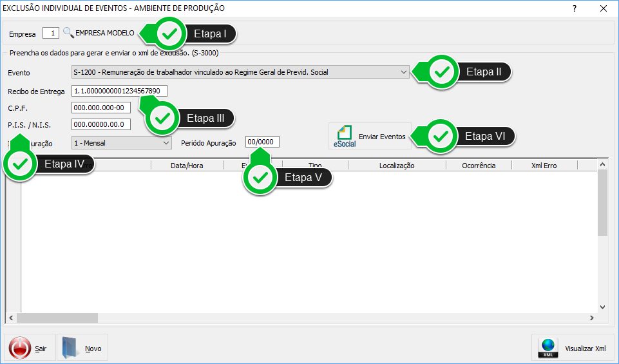
Task: Click the horizontal scrollbar right arrow
Action: [x=591, y=318]
